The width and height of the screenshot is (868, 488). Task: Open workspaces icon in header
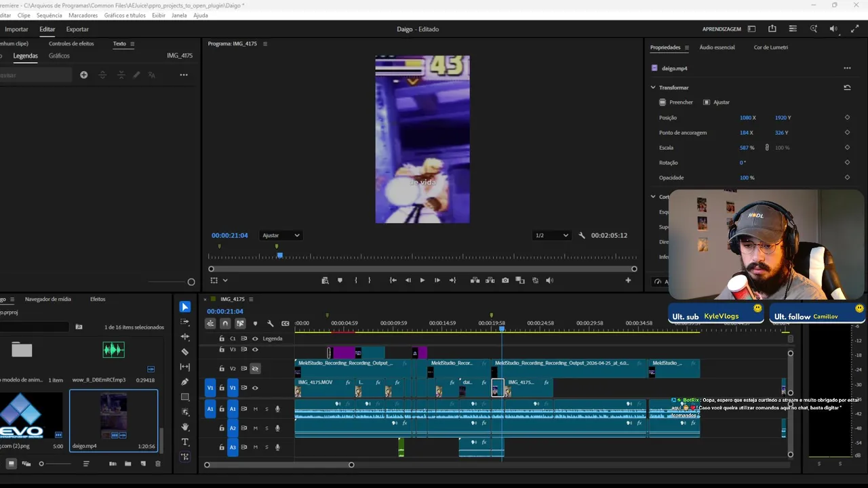[x=751, y=29]
